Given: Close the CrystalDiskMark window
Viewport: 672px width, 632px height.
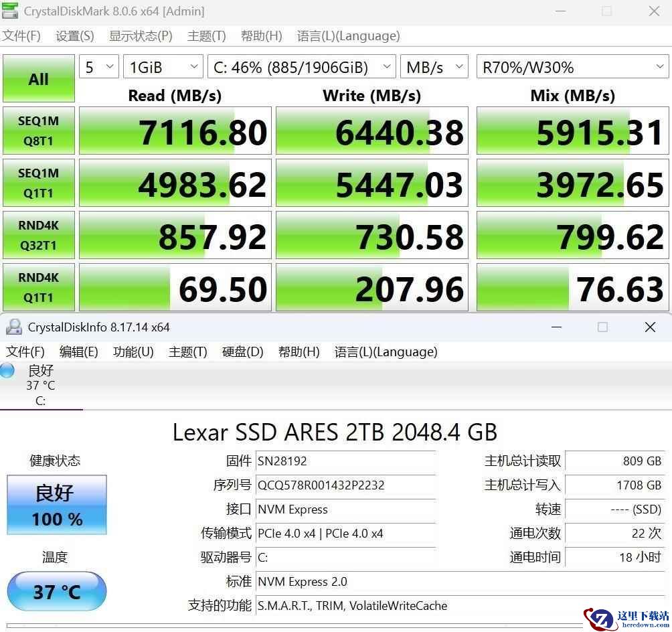Looking at the screenshot, I should click(x=654, y=11).
